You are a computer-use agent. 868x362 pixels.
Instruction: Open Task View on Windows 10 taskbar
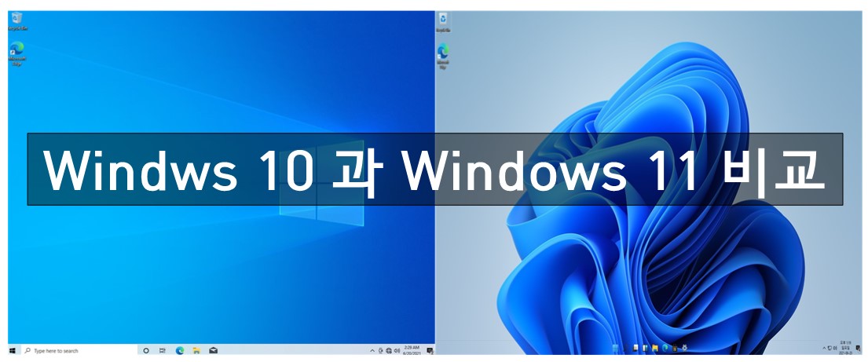pyautogui.click(x=162, y=350)
